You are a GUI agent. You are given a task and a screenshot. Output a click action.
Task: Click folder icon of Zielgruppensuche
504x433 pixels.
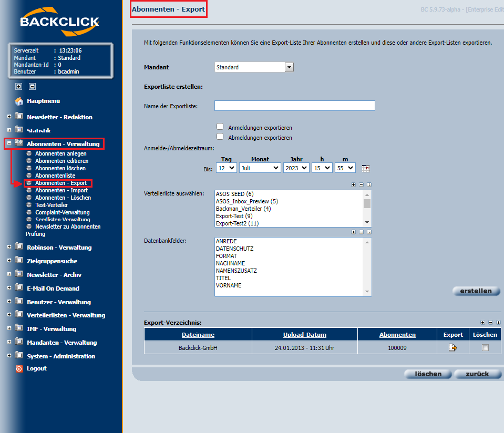tap(19, 260)
